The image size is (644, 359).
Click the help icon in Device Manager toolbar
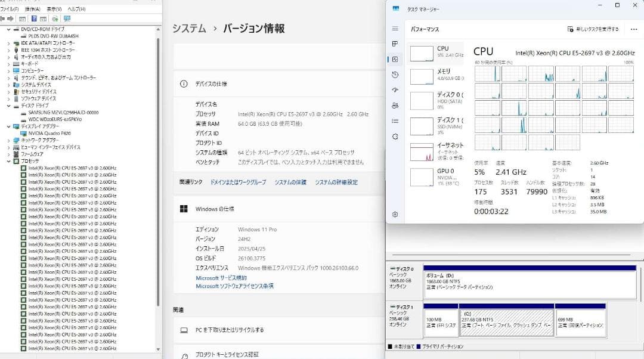point(35,18)
